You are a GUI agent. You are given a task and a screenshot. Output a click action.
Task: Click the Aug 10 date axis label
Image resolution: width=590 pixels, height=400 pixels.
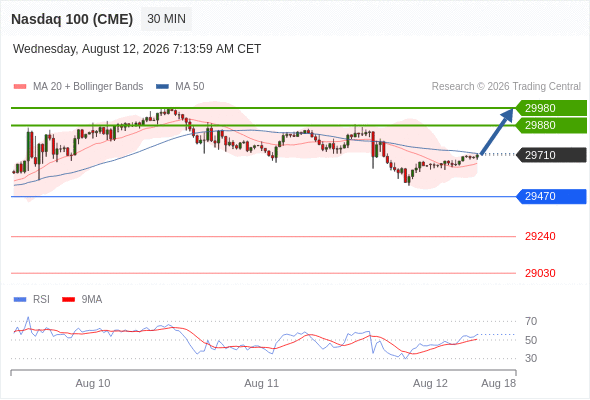[x=93, y=383]
